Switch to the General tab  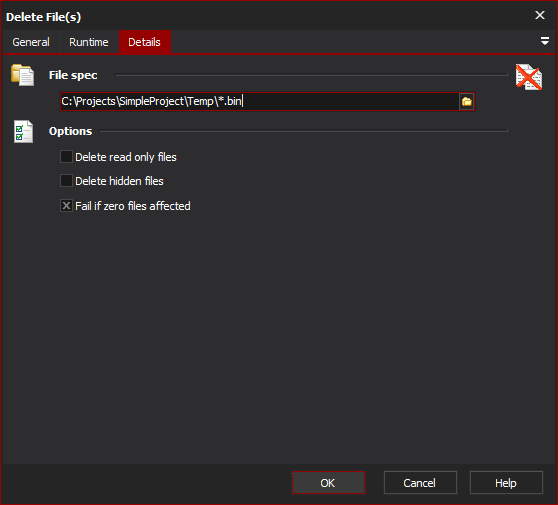pyautogui.click(x=31, y=42)
